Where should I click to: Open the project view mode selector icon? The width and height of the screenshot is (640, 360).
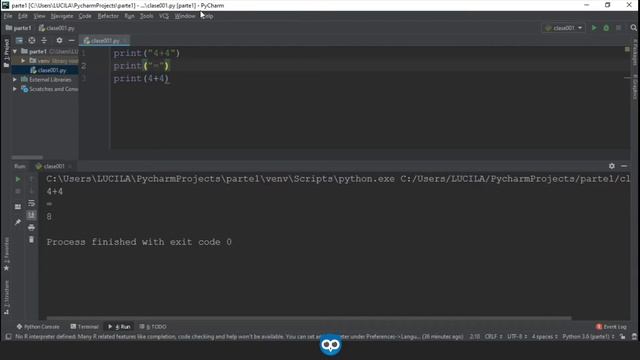(19, 40)
